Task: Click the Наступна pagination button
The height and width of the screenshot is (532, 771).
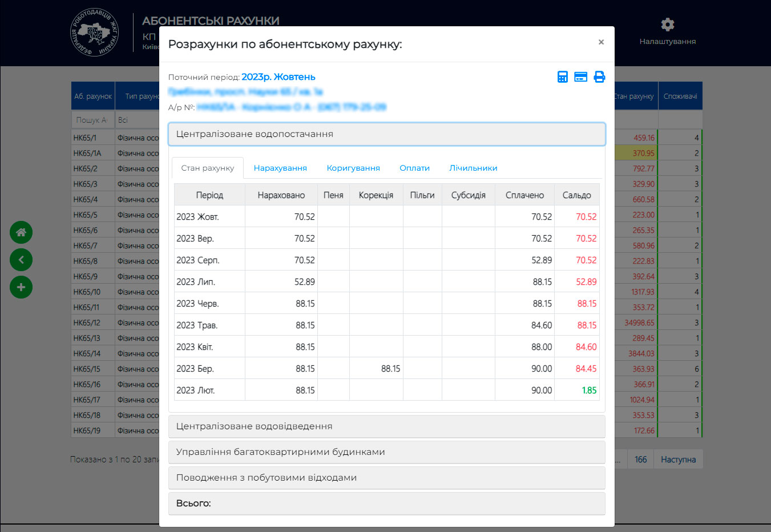Action: point(678,460)
